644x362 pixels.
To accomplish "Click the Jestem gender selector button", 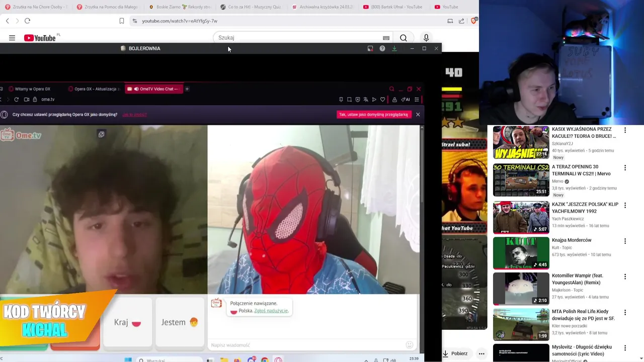I will [x=180, y=322].
